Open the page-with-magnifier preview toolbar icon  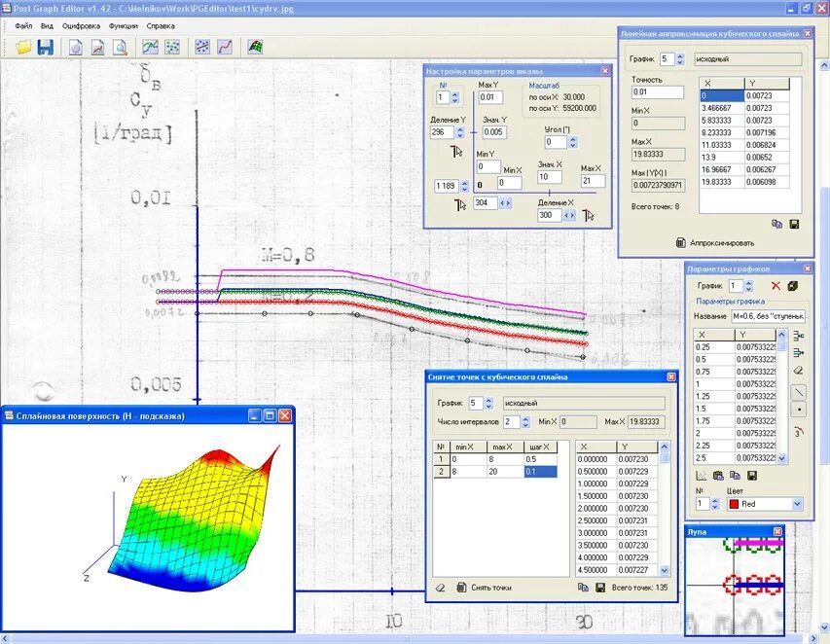pos(120,48)
